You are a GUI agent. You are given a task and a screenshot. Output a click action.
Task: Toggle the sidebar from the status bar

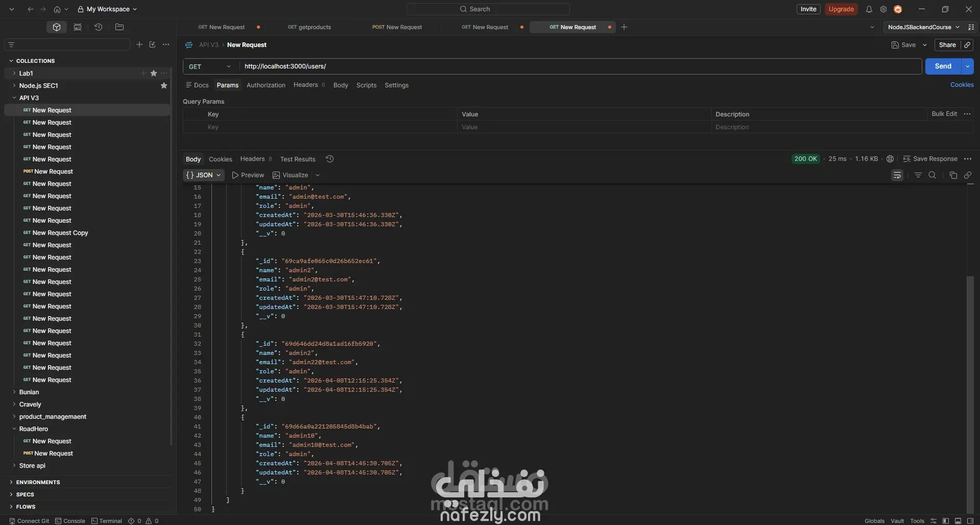946,521
